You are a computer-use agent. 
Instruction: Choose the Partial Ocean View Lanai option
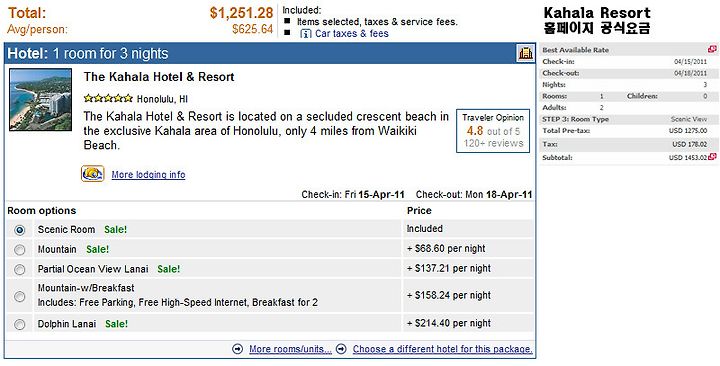[19, 270]
